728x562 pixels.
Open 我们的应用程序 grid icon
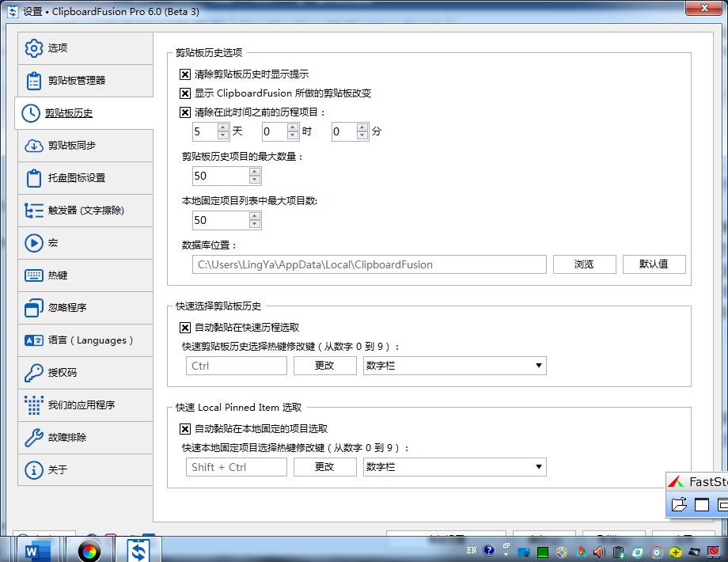tap(34, 405)
